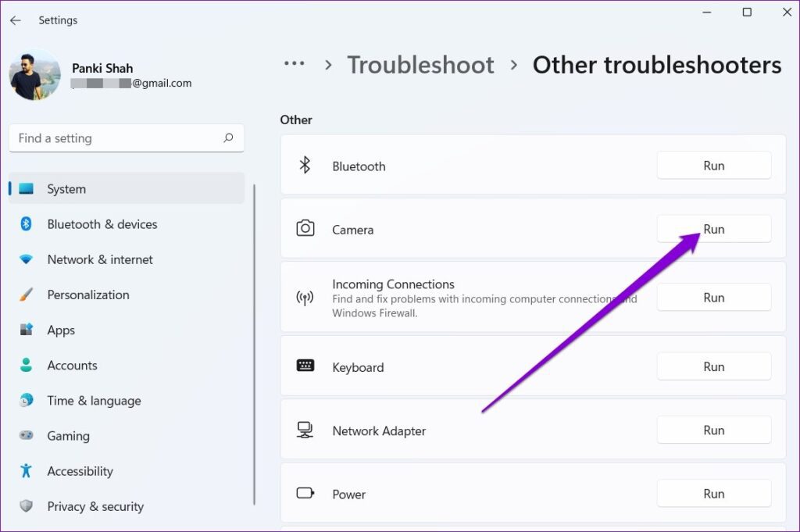
Task: Click the Power battery icon
Action: tap(305, 493)
